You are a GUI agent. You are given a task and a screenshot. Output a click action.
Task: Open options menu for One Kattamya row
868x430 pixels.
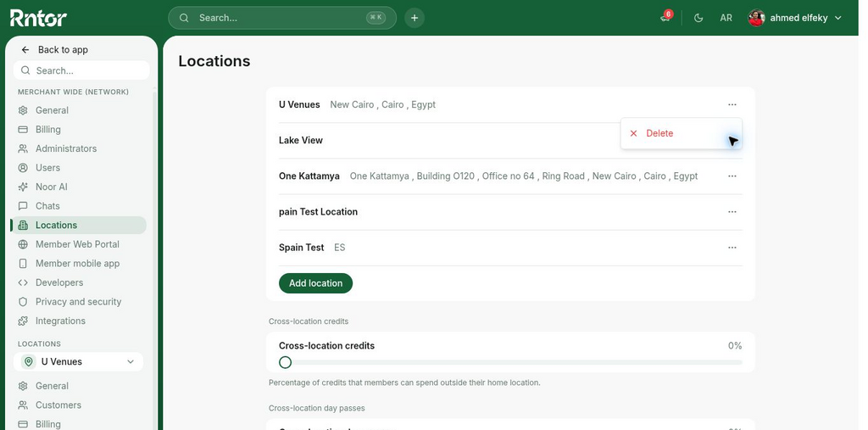coord(732,176)
